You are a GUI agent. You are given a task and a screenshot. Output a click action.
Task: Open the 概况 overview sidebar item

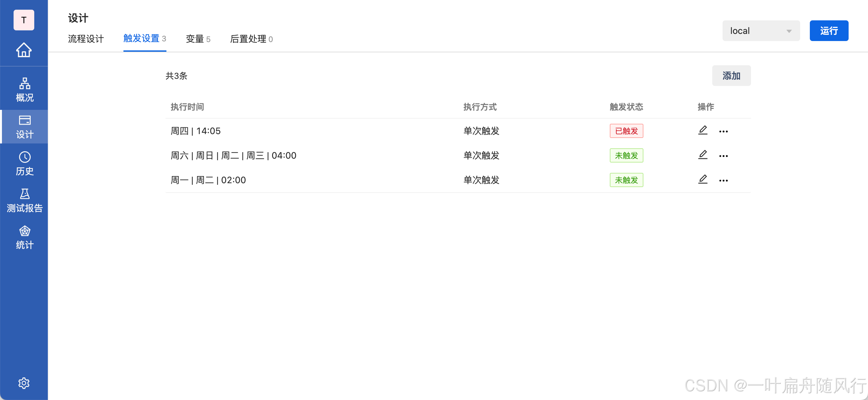pyautogui.click(x=25, y=90)
